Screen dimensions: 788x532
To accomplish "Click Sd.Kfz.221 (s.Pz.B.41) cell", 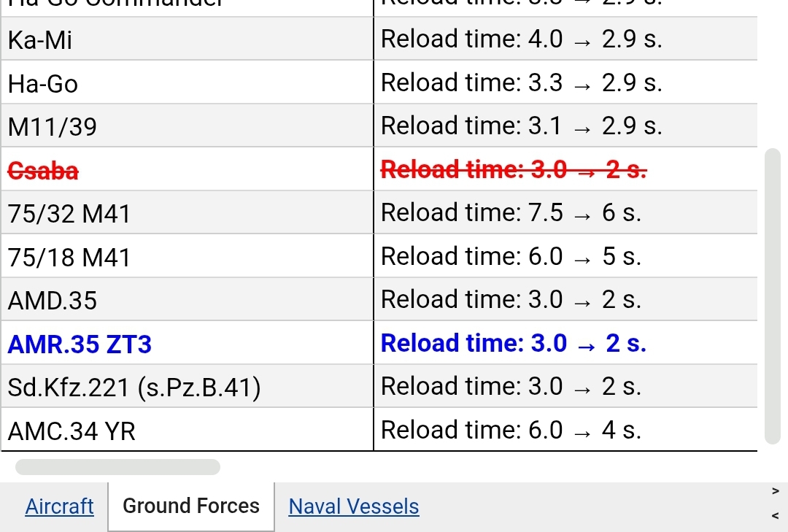I will pyautogui.click(x=187, y=387).
